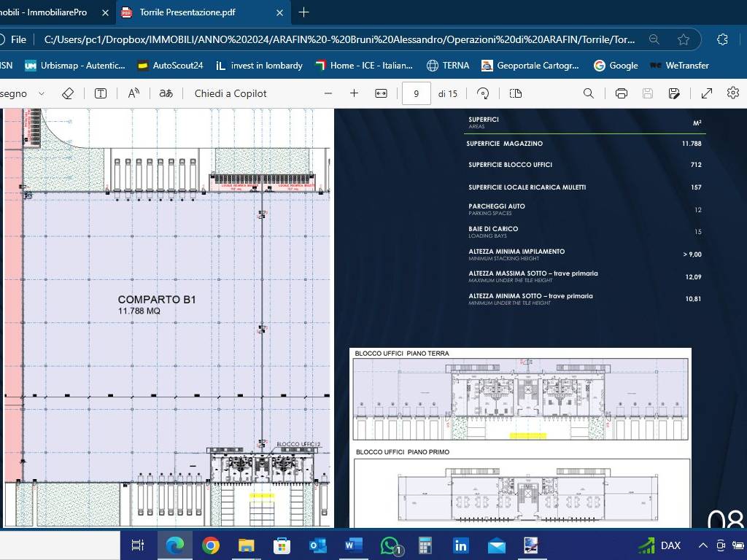The image size is (747, 560).
Task: Open PDF viewer settings gear
Action: [x=733, y=93]
